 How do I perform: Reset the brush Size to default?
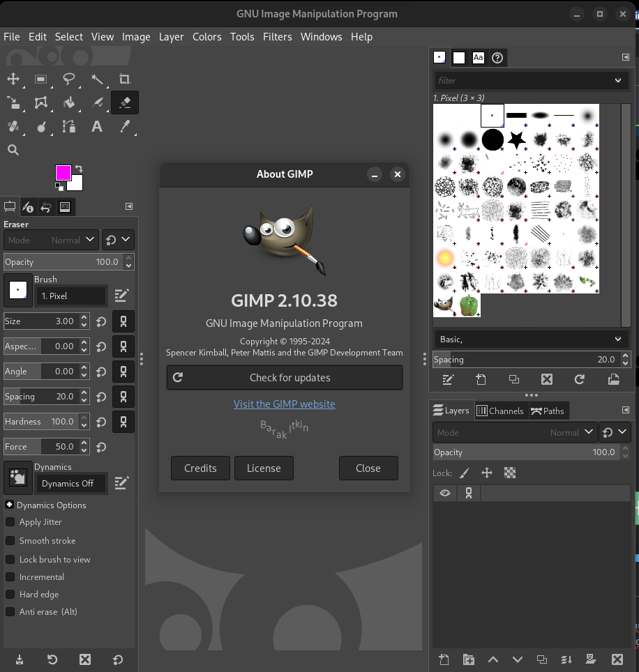[101, 321]
